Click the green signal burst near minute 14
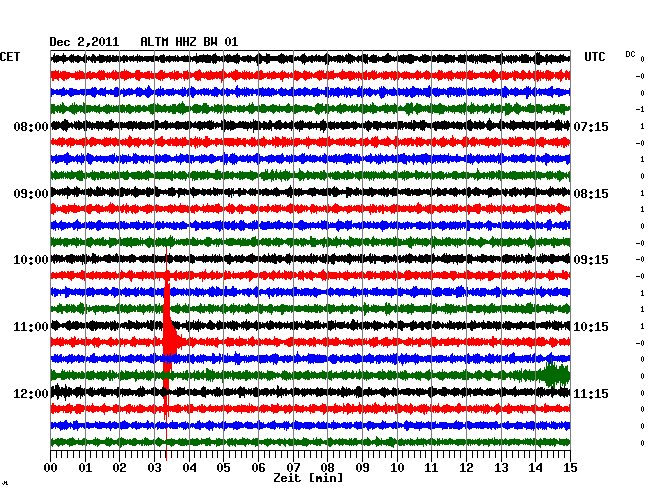The width and height of the screenshot is (650, 494). click(555, 375)
